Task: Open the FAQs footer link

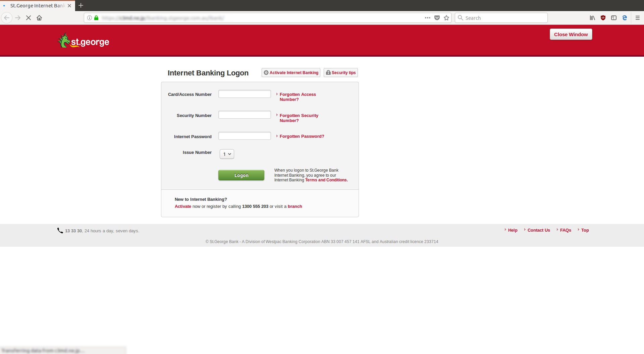Action: pyautogui.click(x=566, y=230)
